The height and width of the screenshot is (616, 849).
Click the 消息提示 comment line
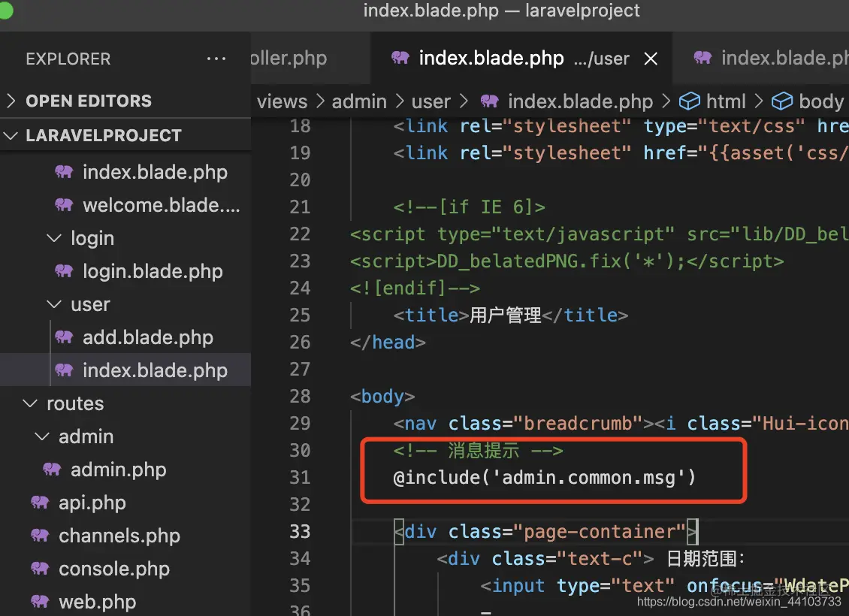478,451
